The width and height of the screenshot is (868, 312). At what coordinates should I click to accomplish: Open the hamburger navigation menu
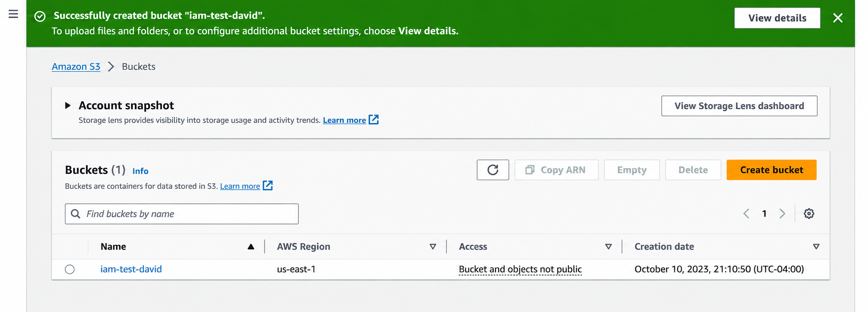(13, 14)
